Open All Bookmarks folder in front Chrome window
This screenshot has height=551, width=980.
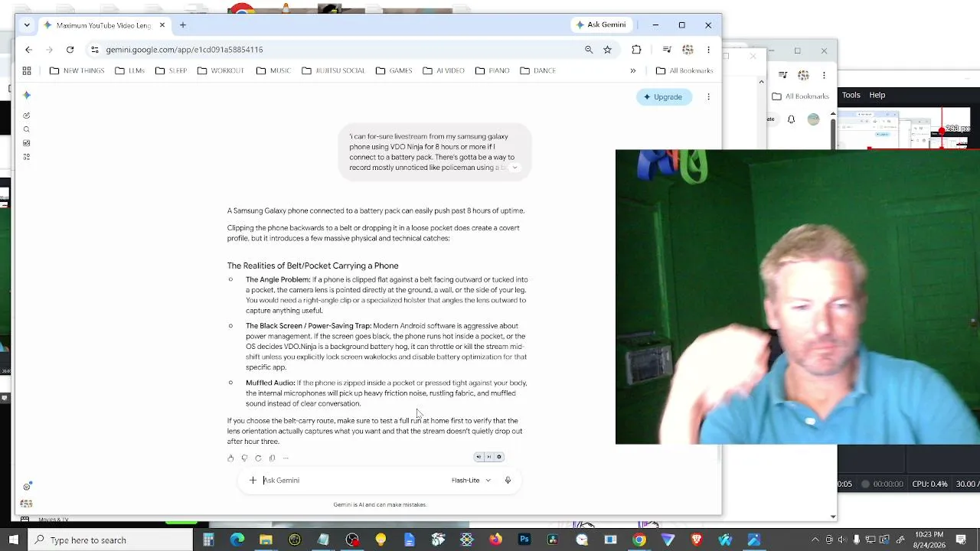[684, 70]
